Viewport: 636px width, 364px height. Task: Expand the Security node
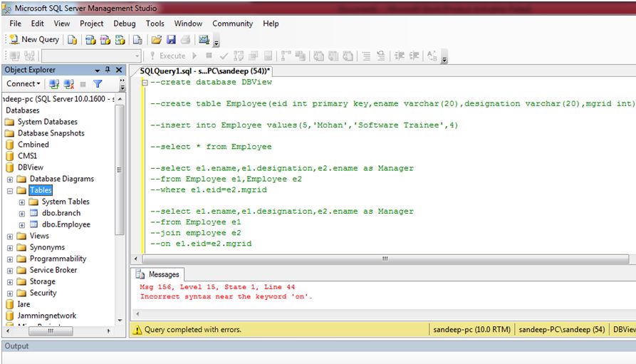pyautogui.click(x=10, y=293)
